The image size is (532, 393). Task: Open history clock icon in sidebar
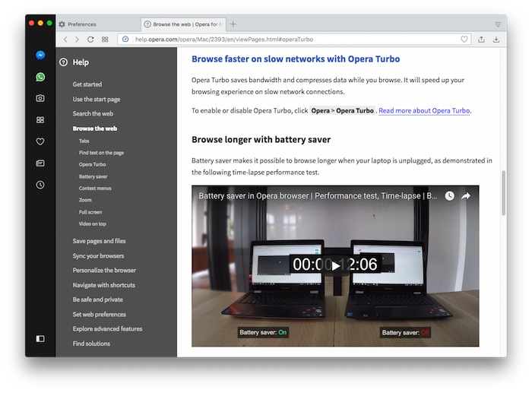(40, 185)
